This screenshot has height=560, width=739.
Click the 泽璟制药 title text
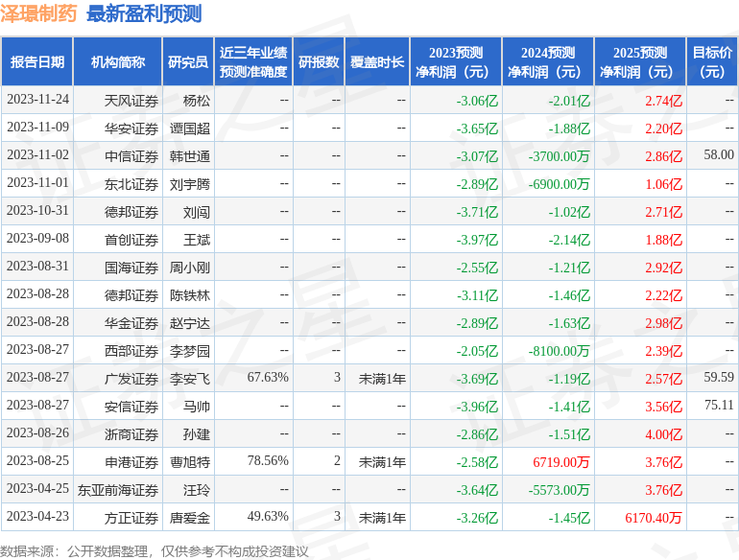[x=38, y=13]
